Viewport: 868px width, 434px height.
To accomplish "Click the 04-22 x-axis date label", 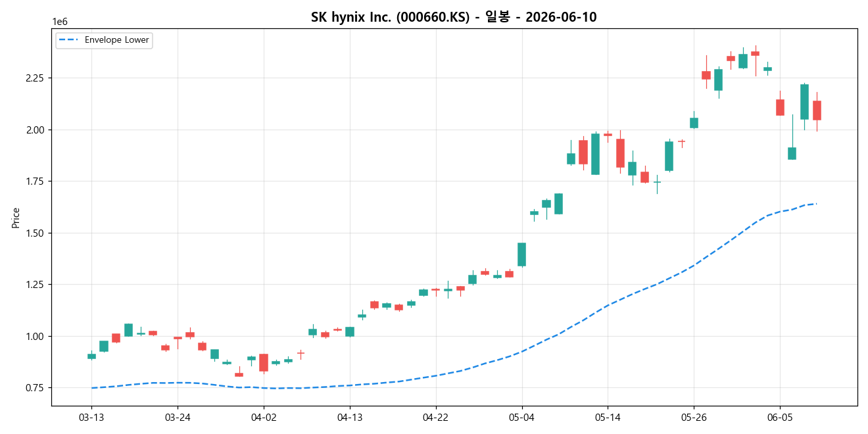I will coord(436,418).
